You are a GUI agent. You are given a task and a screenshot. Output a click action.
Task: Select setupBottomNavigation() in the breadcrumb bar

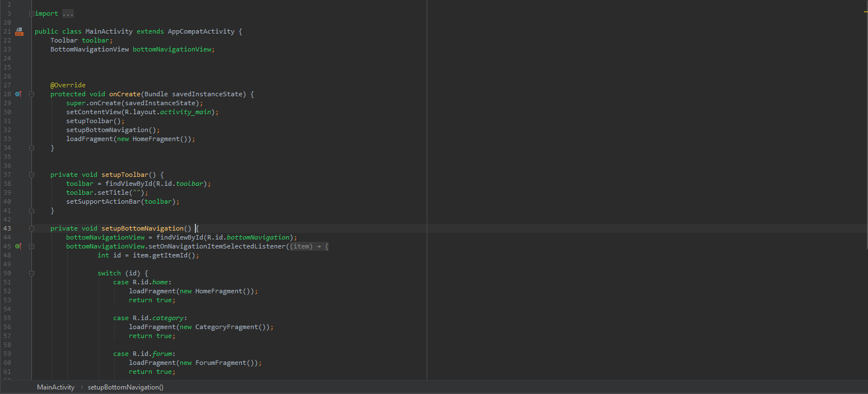(x=125, y=387)
